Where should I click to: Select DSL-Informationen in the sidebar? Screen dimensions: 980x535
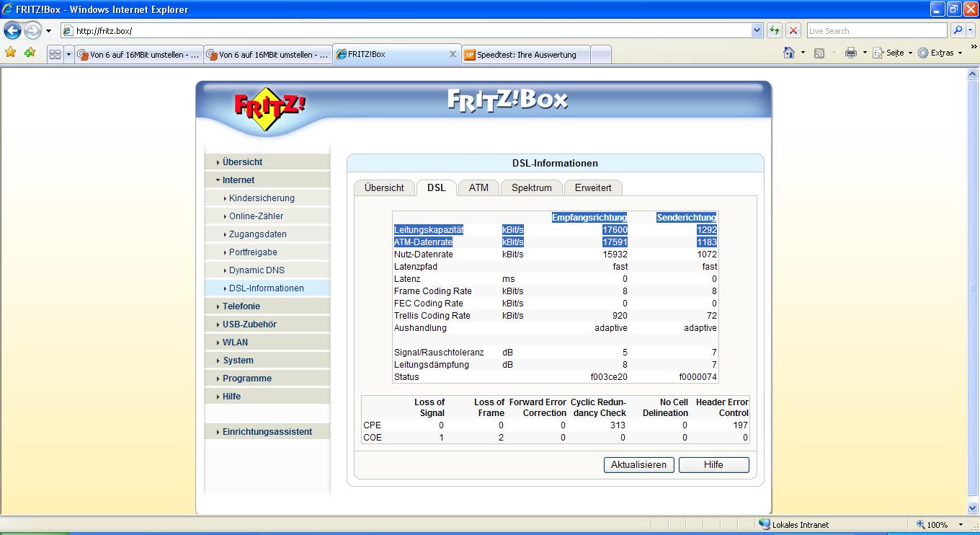pyautogui.click(x=267, y=288)
